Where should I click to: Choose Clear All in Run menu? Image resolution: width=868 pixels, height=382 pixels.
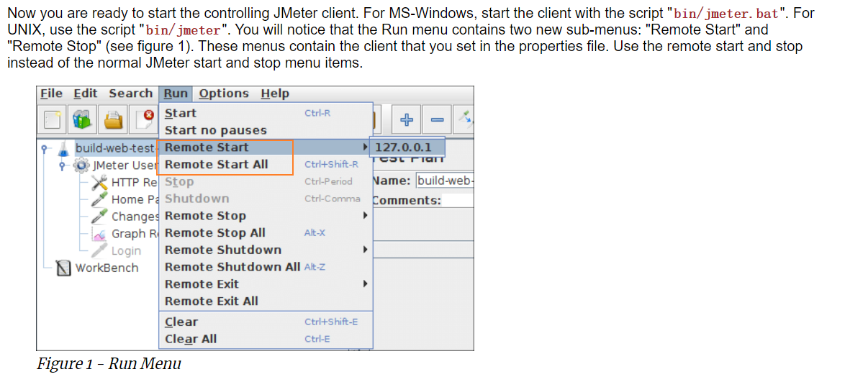265,339
